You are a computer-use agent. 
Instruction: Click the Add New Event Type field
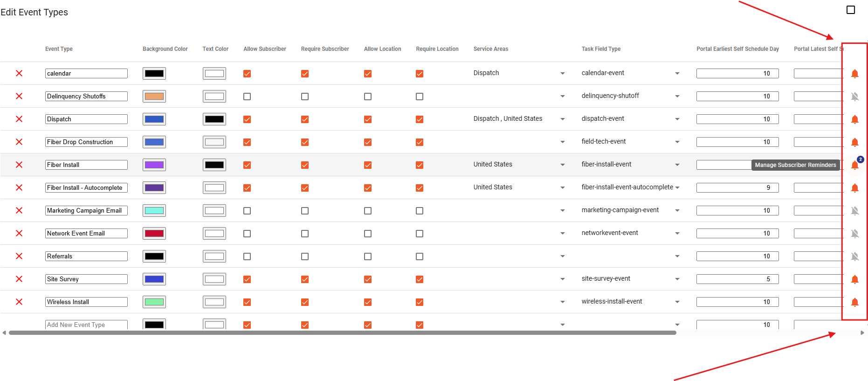86,325
